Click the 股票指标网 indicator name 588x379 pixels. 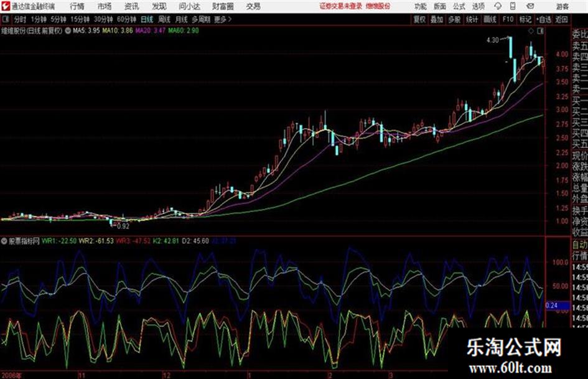coord(24,241)
